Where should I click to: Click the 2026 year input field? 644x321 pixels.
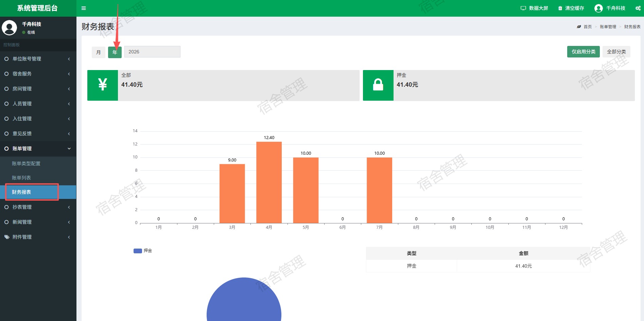[152, 52]
